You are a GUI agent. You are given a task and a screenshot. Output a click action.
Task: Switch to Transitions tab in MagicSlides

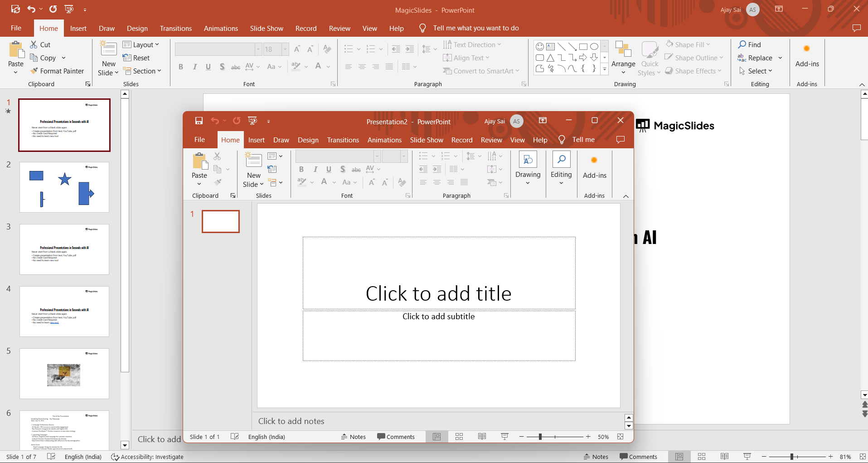[175, 28]
